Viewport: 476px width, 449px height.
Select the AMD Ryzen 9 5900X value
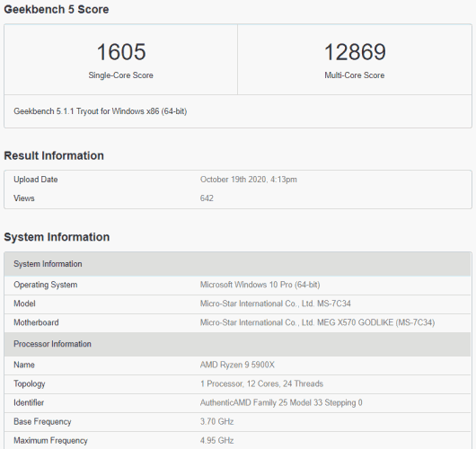tap(237, 365)
